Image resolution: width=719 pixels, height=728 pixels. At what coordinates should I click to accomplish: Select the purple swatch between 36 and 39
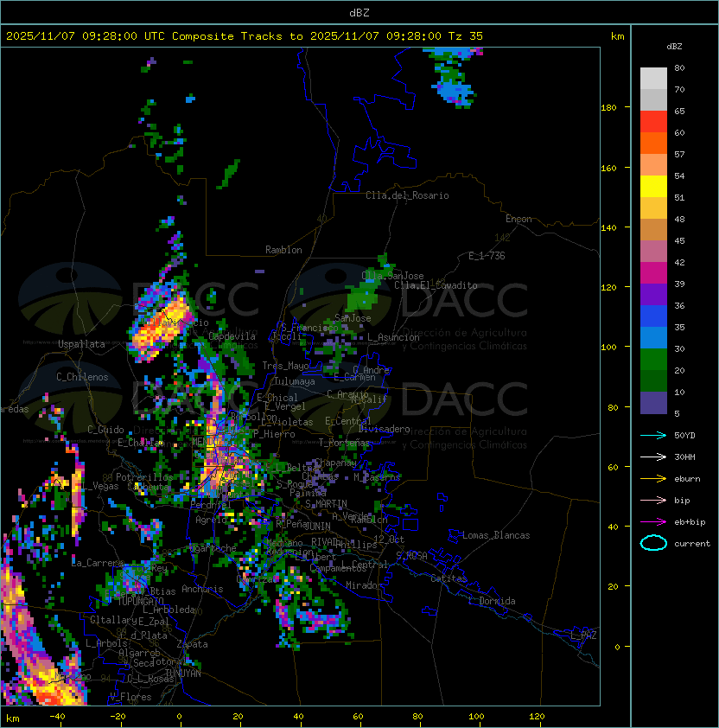pyautogui.click(x=653, y=295)
